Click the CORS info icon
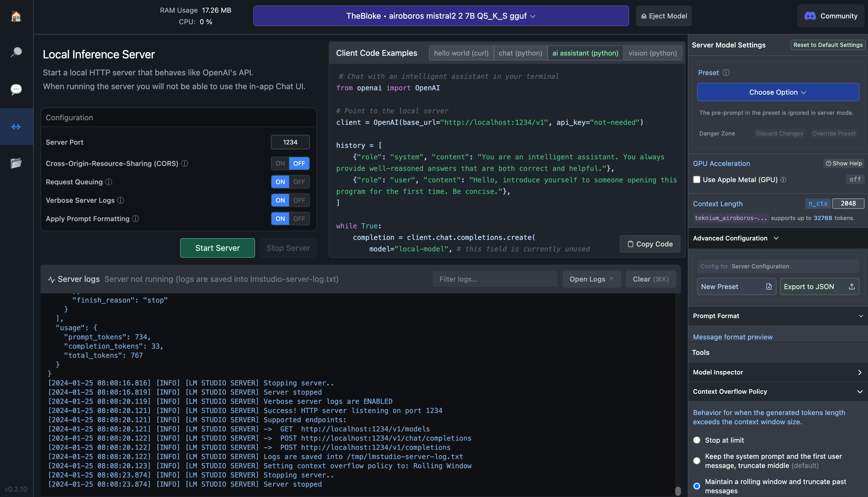Screen dimensions: 868x497 coord(184,163)
